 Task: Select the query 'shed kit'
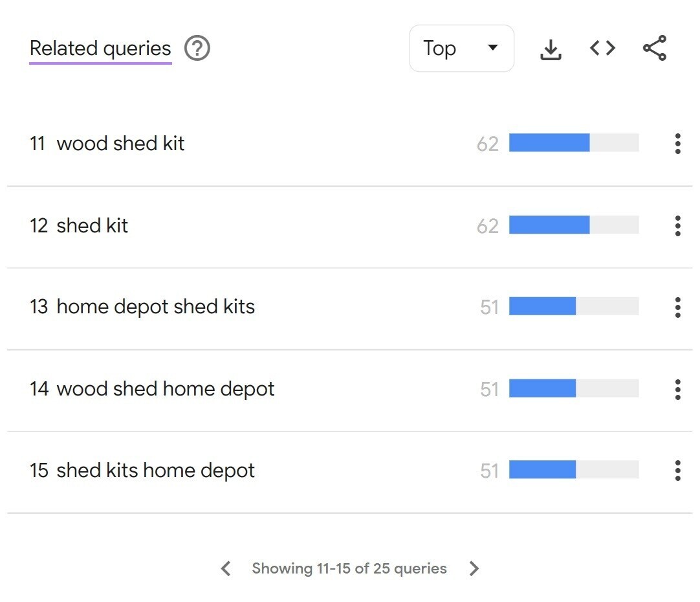point(94,225)
